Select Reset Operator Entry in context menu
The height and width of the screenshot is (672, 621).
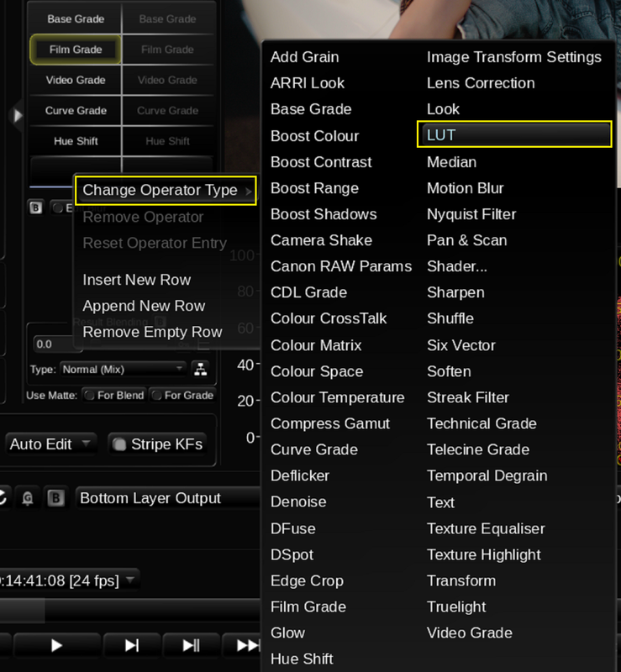coord(155,243)
